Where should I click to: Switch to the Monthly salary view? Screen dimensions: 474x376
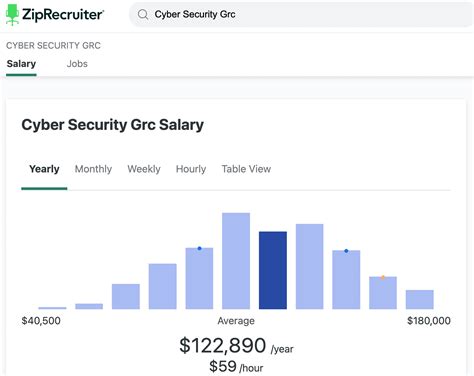pos(93,169)
